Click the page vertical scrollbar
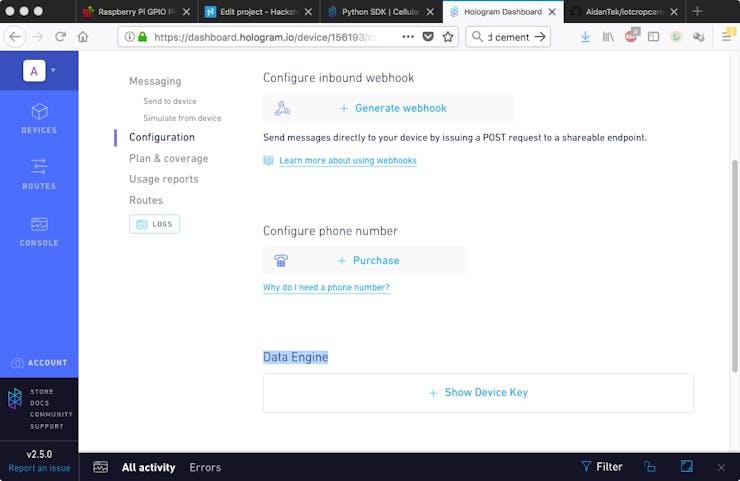Image resolution: width=740 pixels, height=481 pixels. [734, 266]
